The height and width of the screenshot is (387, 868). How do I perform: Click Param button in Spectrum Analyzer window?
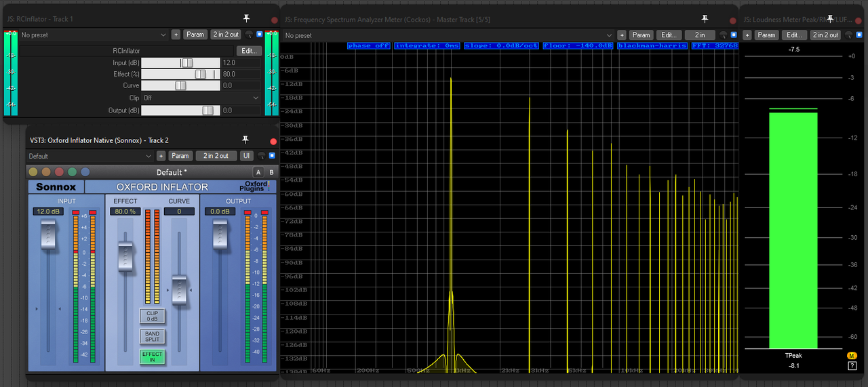click(642, 35)
